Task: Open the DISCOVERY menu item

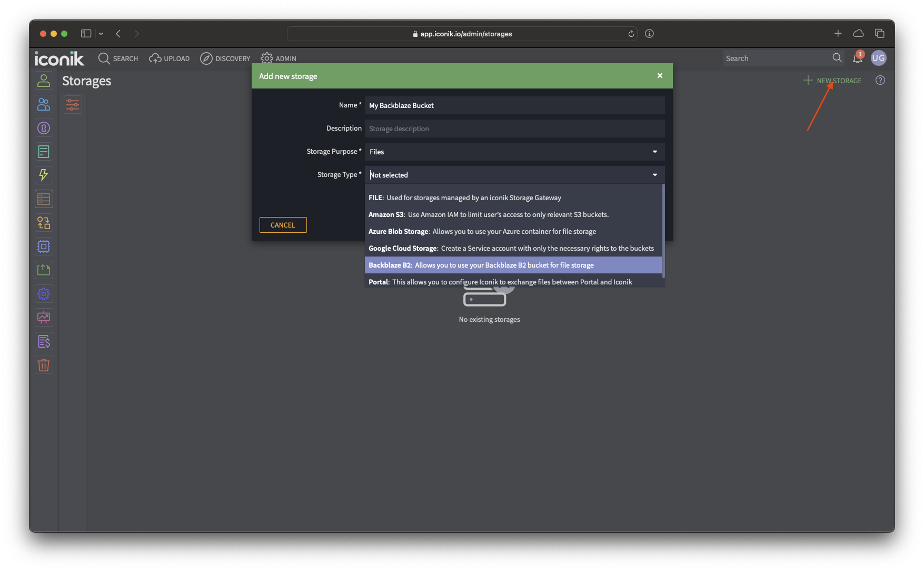Action: [225, 58]
